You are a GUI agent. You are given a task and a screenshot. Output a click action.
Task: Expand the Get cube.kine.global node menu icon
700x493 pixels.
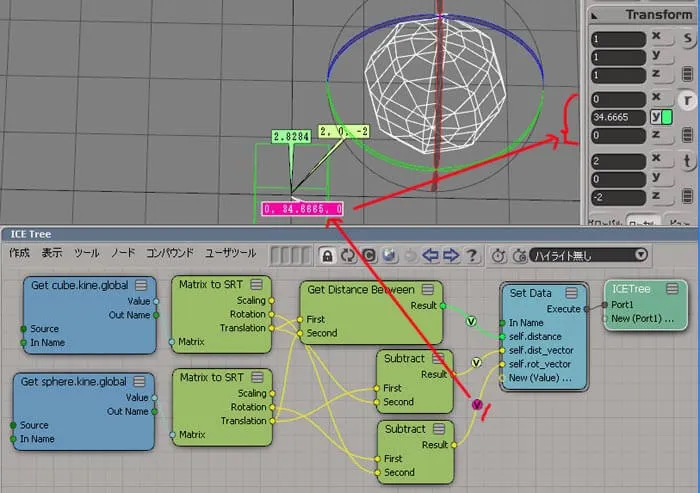[x=141, y=285]
